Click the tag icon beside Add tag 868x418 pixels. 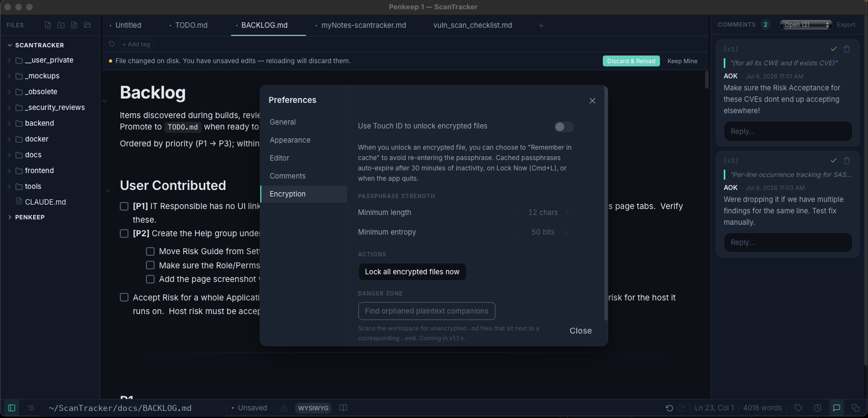click(x=112, y=44)
